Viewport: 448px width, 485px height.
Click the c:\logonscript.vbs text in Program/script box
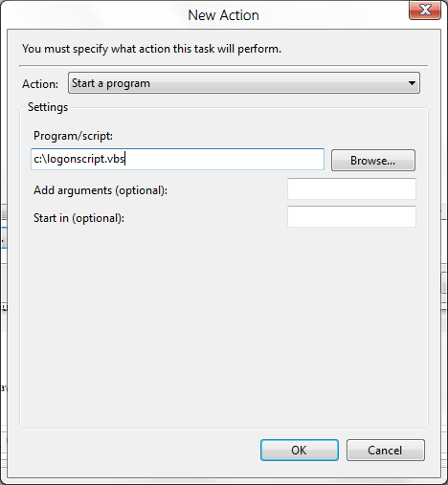tap(78, 159)
